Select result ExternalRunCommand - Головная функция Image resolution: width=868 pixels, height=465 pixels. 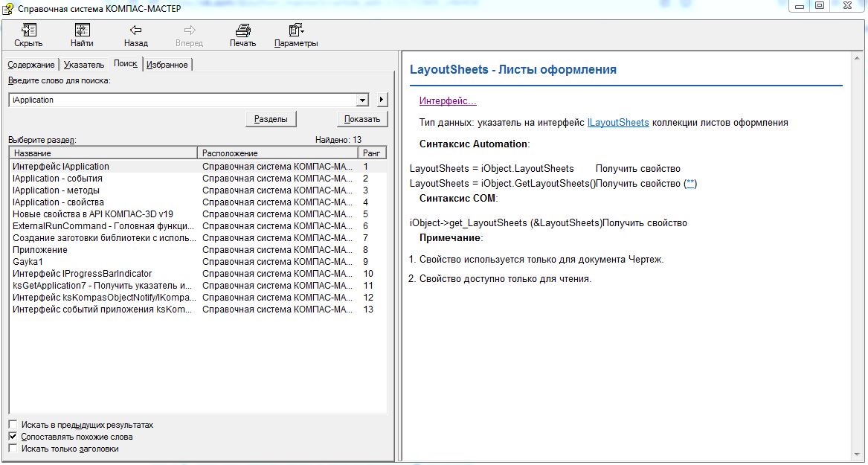198,226
